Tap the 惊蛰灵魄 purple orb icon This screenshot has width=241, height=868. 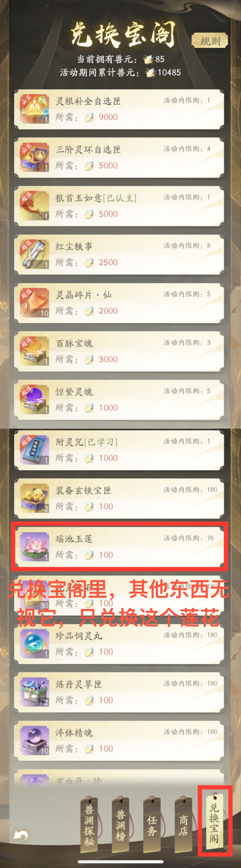coord(34,400)
